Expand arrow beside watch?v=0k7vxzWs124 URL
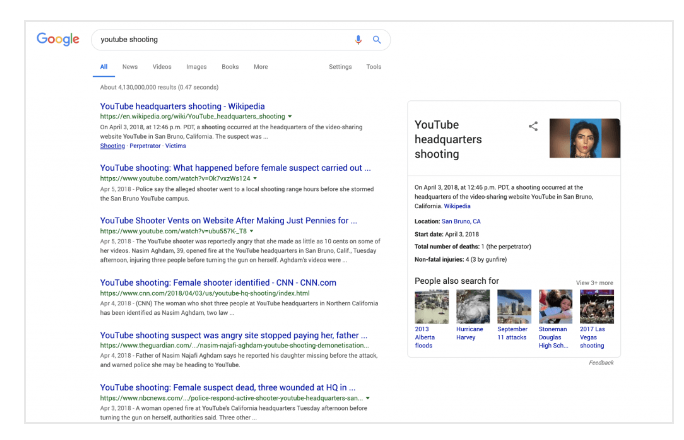Image resolution: width=684 pixels, height=440 pixels. pos(255,178)
